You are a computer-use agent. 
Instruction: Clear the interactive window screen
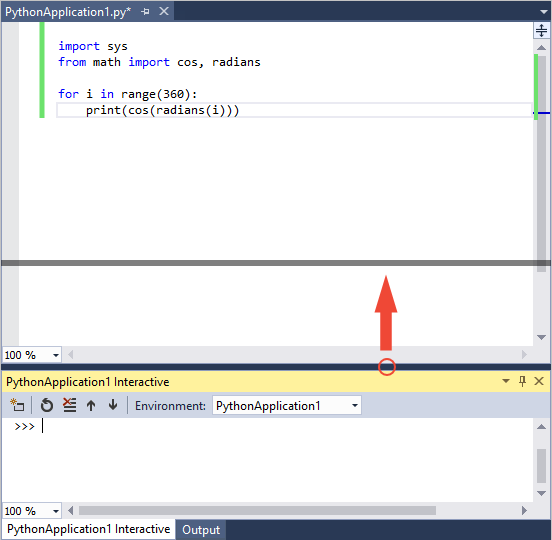pos(69,405)
